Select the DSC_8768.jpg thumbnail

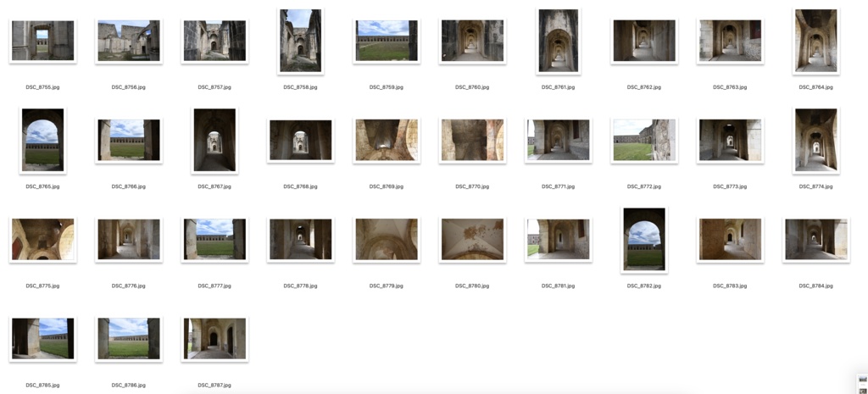300,140
